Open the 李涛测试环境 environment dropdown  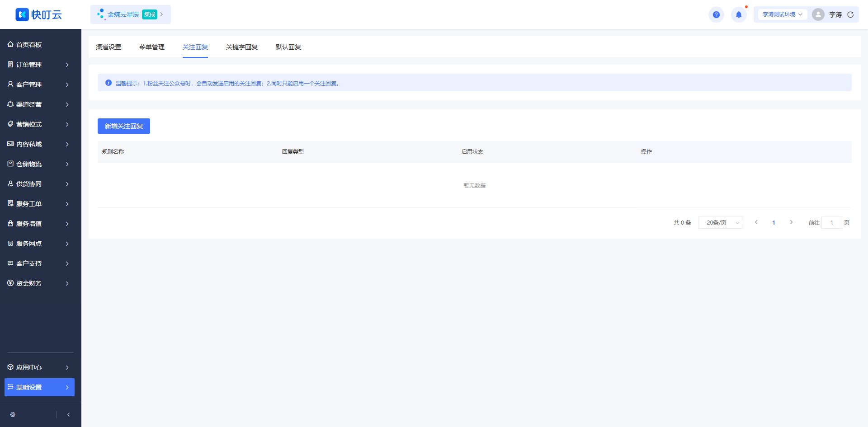(x=782, y=14)
